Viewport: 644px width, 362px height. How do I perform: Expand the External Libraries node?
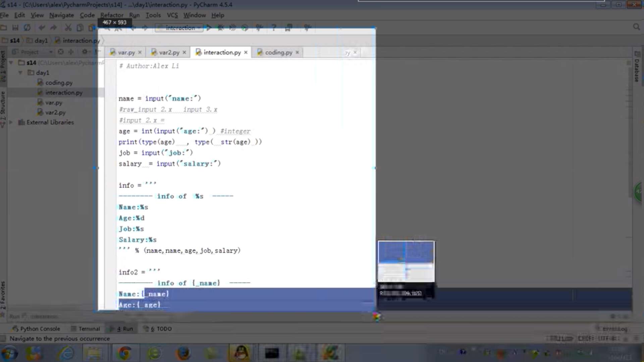[11, 122]
